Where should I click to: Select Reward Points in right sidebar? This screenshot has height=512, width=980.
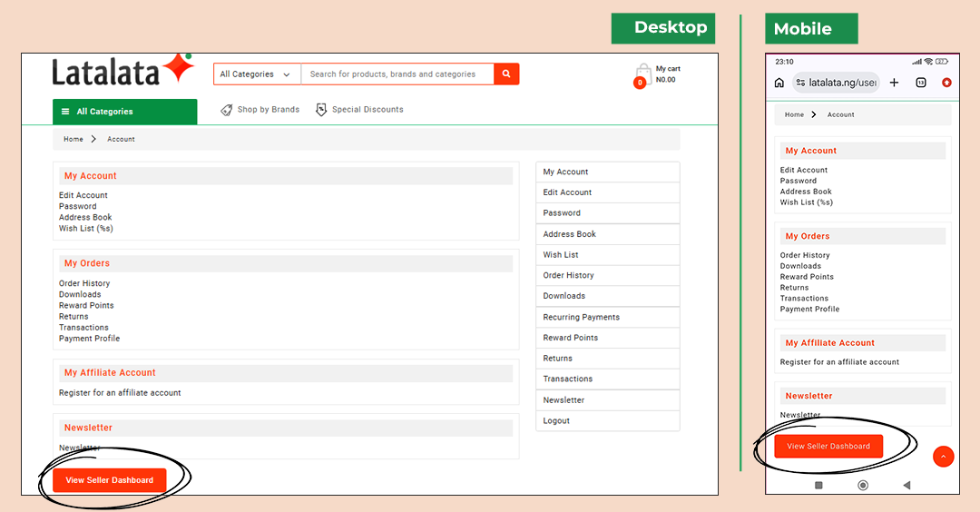[607, 338]
